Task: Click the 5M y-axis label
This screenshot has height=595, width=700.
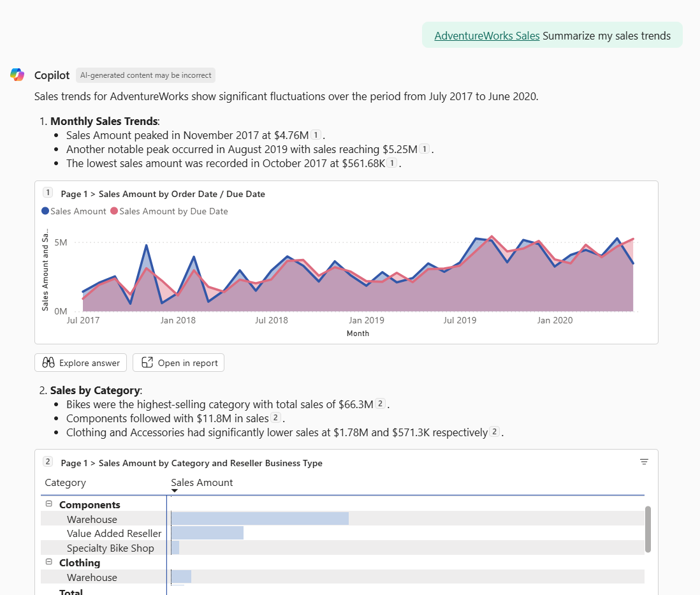Action: tap(61, 242)
